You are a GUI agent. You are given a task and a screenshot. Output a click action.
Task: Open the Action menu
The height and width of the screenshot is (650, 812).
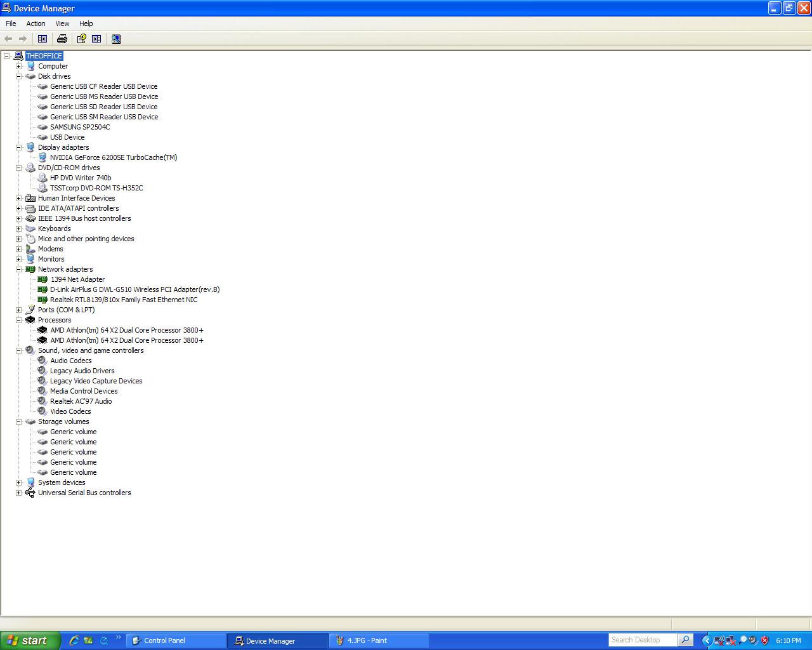pos(36,23)
